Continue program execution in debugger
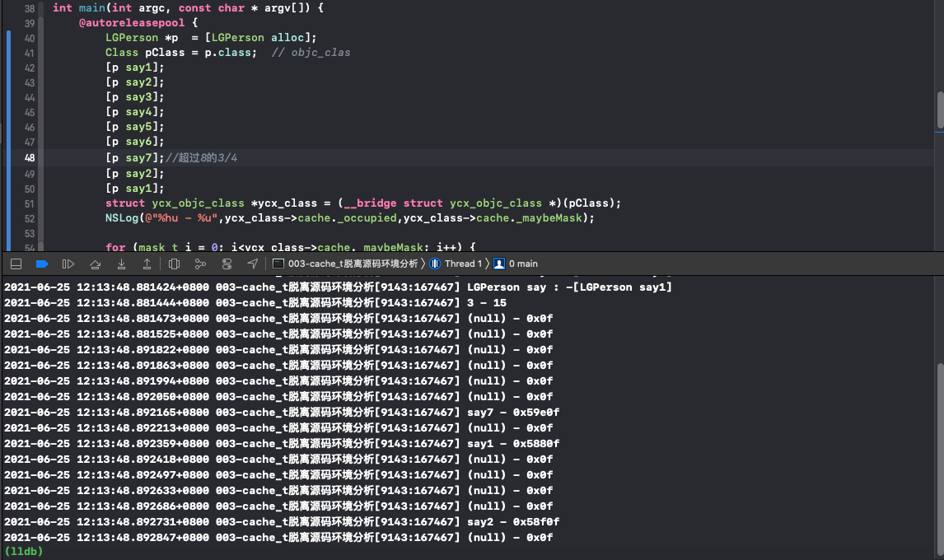 point(68,264)
